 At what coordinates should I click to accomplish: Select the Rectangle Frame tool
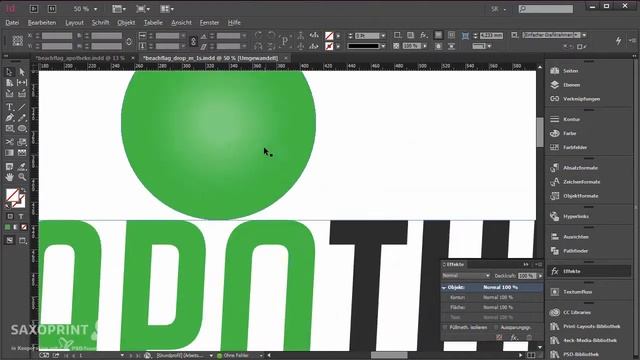click(x=9, y=129)
